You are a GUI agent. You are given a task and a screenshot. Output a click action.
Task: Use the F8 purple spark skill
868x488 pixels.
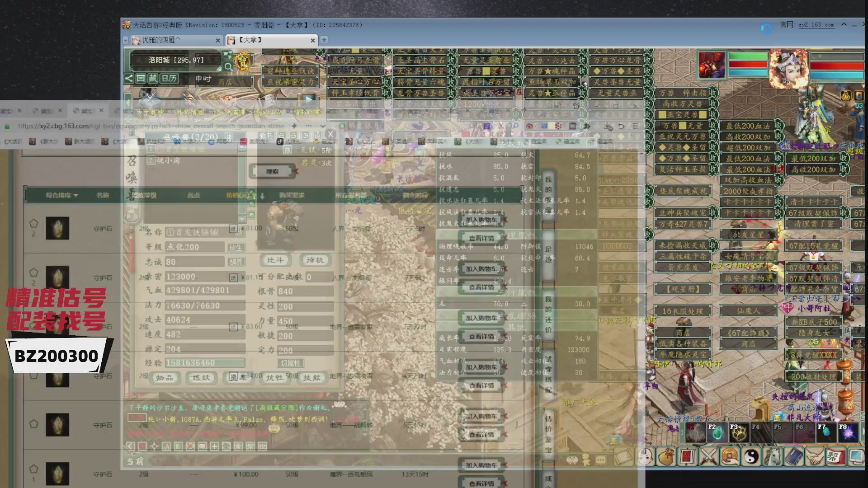[x=849, y=432]
